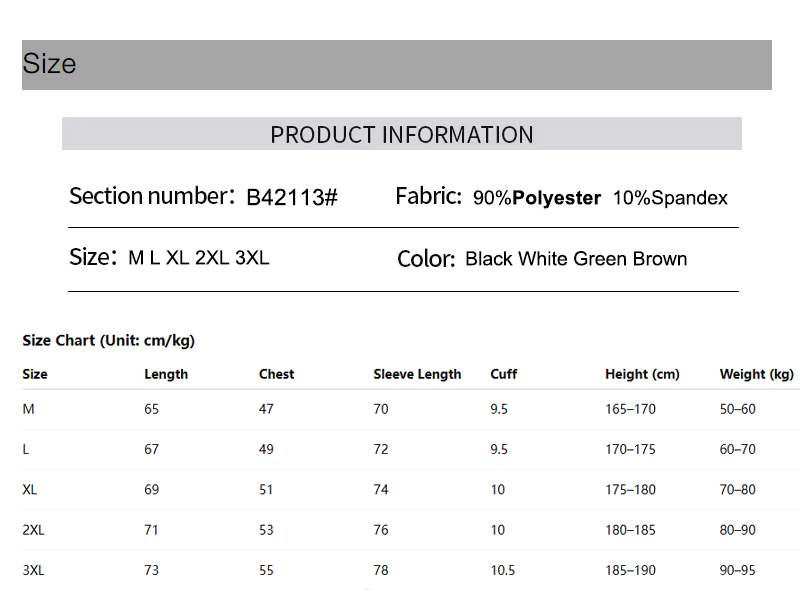Click the 90%Polyester fabric text
Image resolution: width=800 pixels, height=605 pixels.
(x=537, y=198)
